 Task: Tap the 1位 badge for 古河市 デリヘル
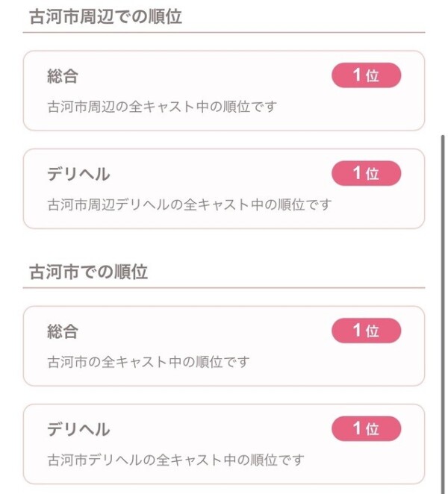(x=366, y=429)
